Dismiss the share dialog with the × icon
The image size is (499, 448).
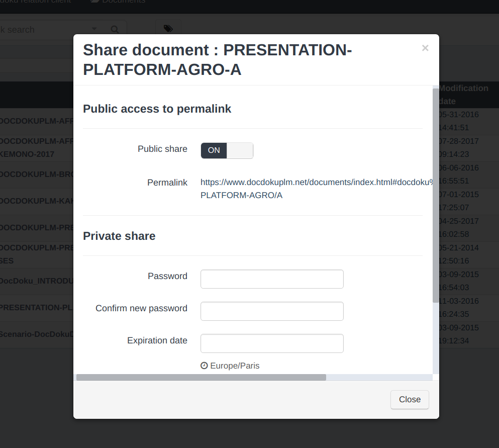point(425,48)
